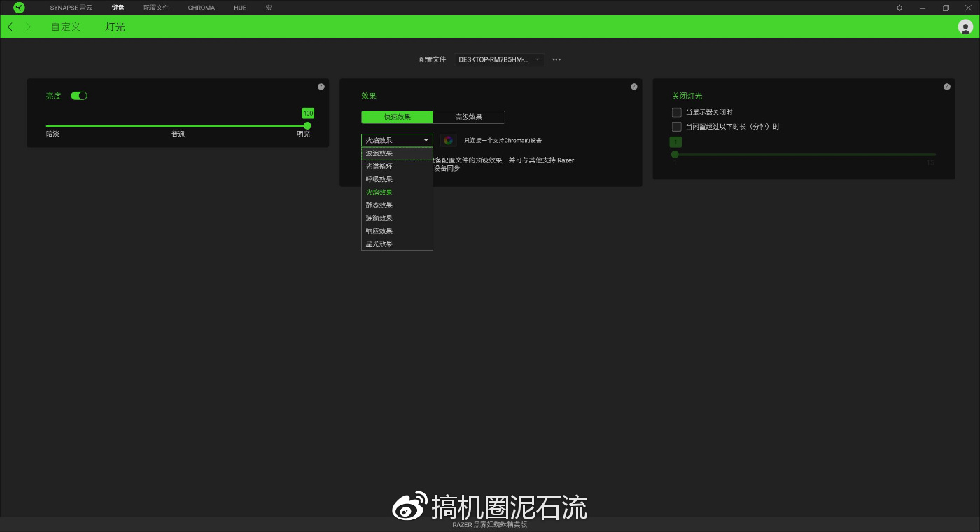
Task: Open the Chroma color wheel icon
Action: point(448,139)
